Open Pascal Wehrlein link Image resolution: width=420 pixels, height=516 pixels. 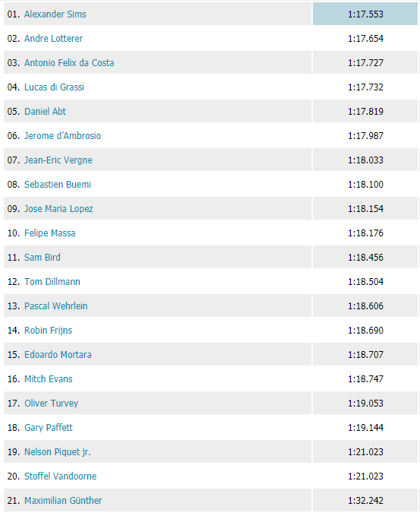pos(56,306)
